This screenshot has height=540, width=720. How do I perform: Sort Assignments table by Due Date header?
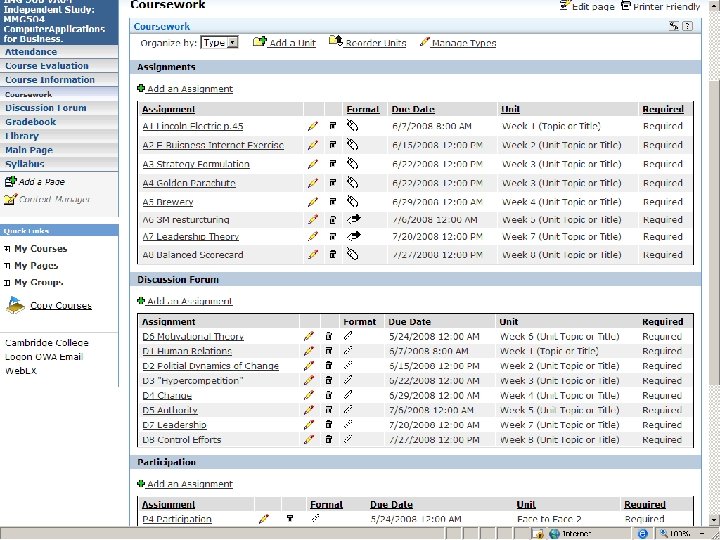pos(413,109)
